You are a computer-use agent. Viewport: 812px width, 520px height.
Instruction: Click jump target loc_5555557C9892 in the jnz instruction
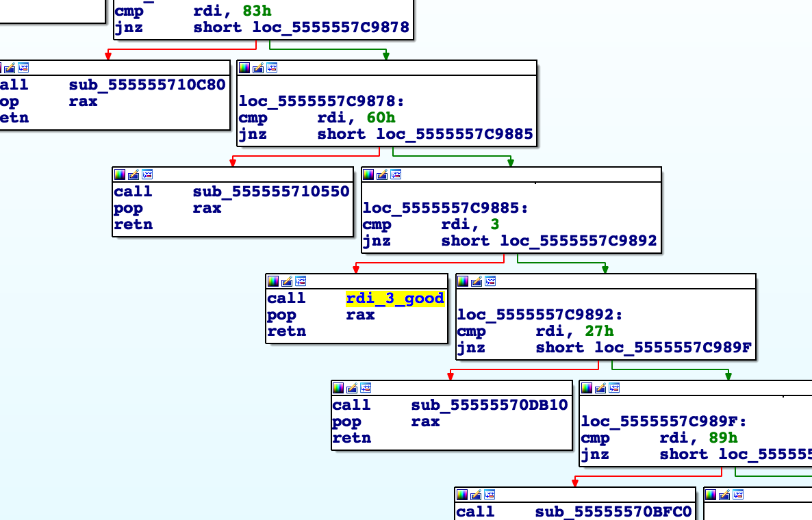(x=579, y=241)
